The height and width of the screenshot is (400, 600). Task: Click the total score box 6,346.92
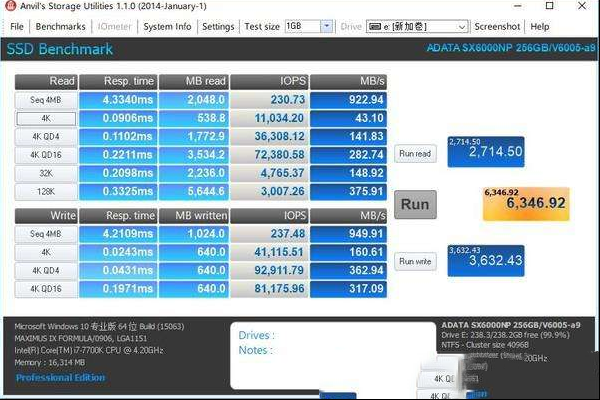tap(526, 204)
